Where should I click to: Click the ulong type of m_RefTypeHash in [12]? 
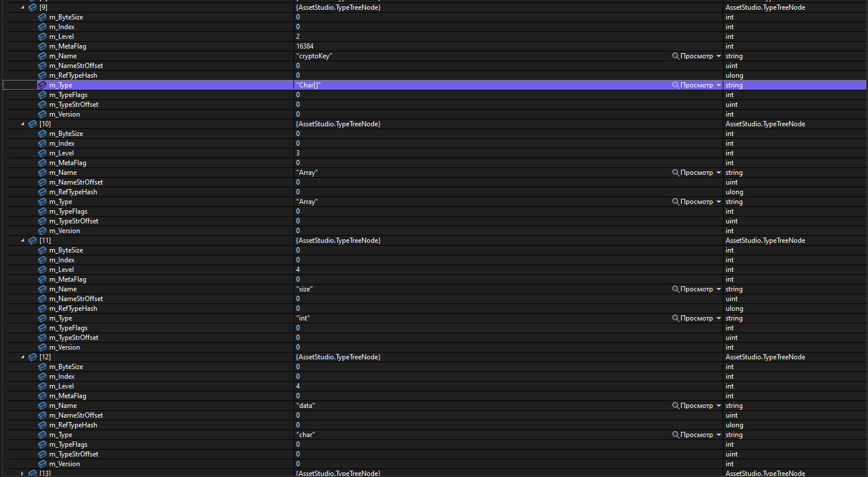click(734, 425)
